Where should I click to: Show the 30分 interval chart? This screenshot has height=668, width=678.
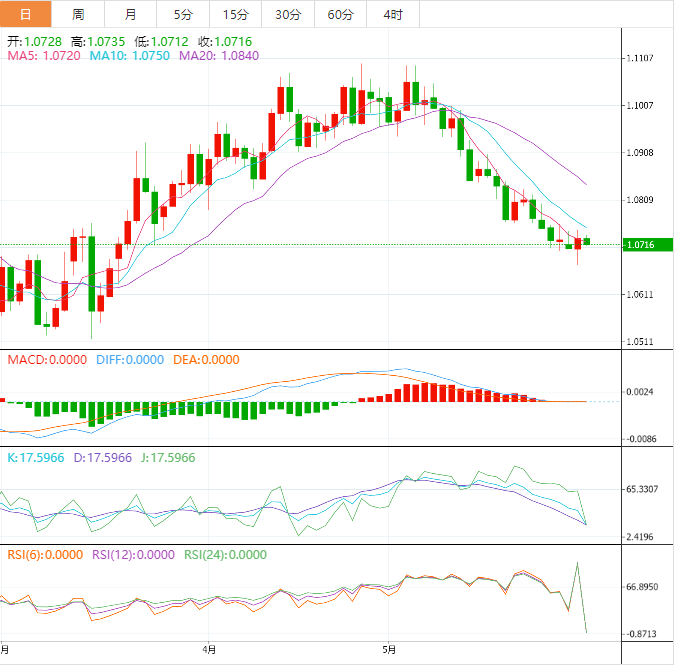(x=287, y=14)
